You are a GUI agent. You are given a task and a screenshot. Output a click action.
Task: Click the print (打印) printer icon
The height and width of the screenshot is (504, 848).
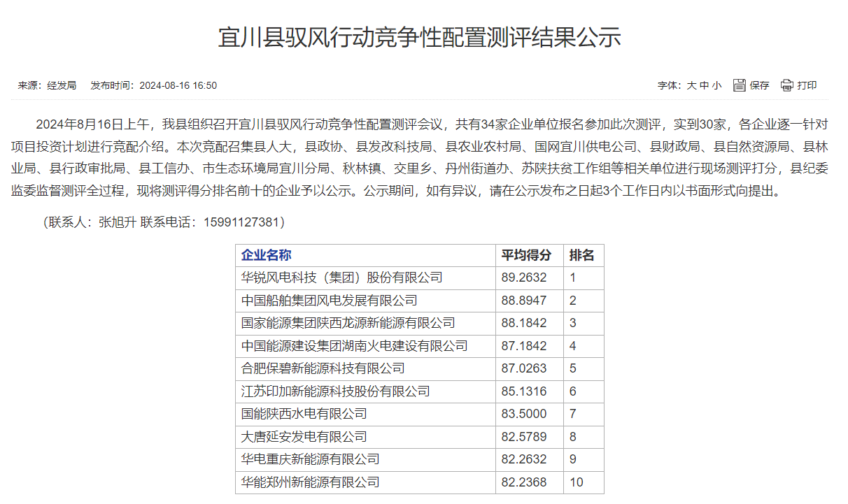(x=787, y=85)
